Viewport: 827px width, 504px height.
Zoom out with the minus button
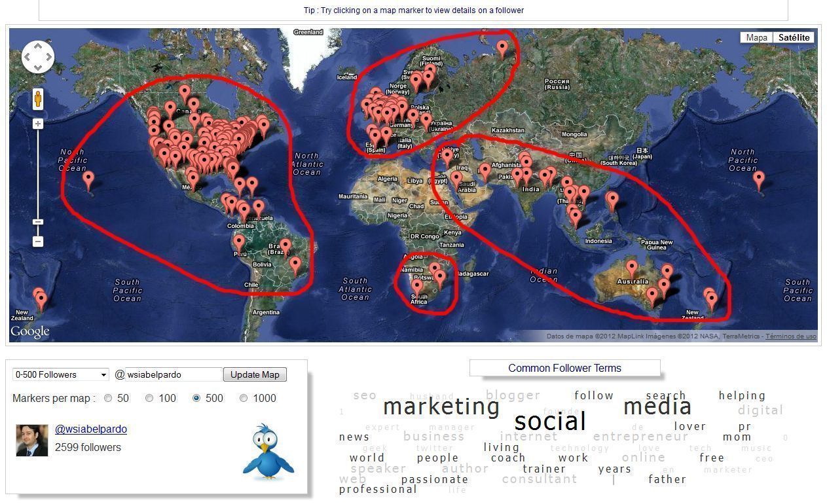click(x=38, y=242)
